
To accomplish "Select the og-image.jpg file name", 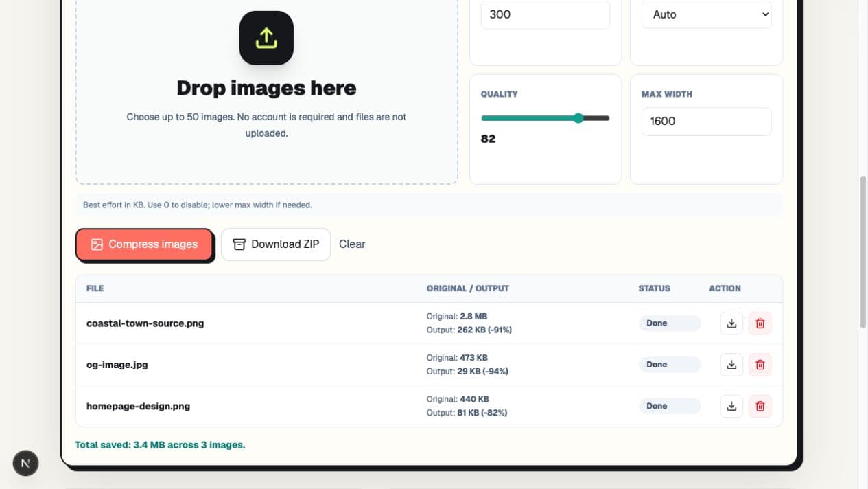I will click(117, 365).
